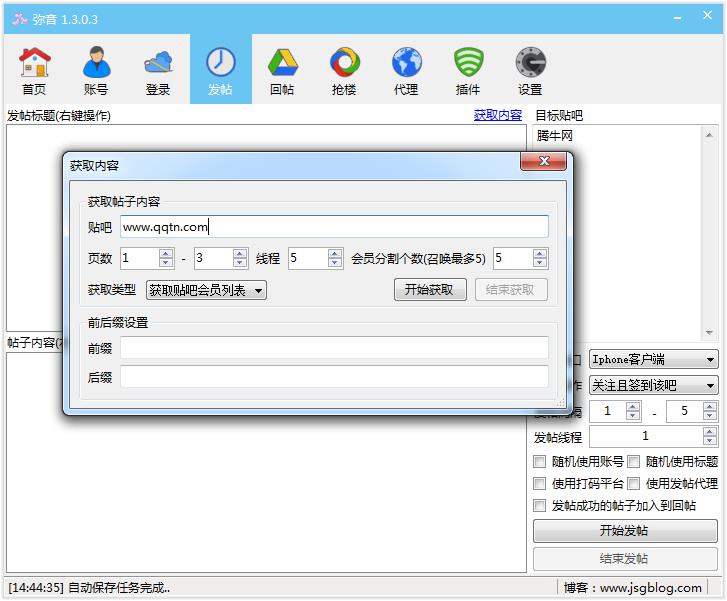Open the 回帖 reply icon

[x=282, y=70]
